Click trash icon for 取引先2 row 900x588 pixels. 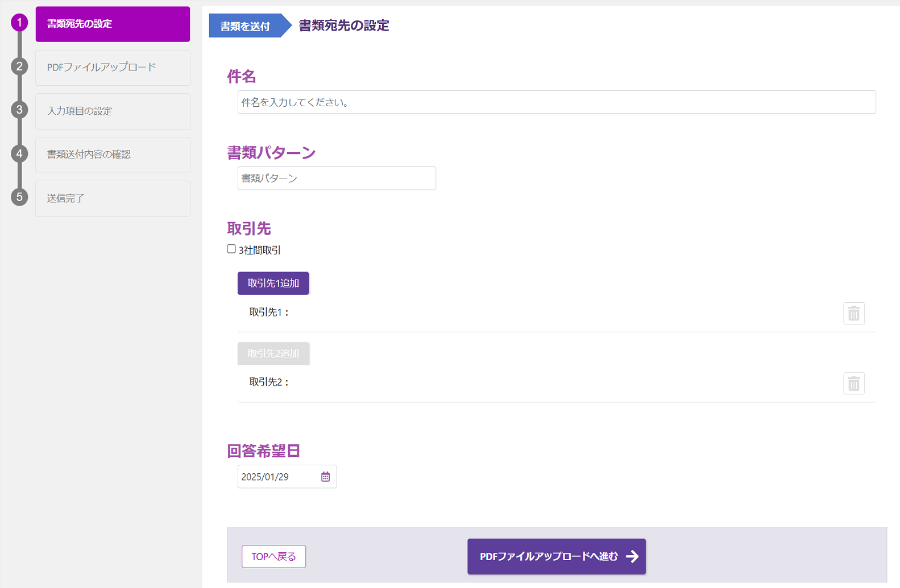[853, 383]
